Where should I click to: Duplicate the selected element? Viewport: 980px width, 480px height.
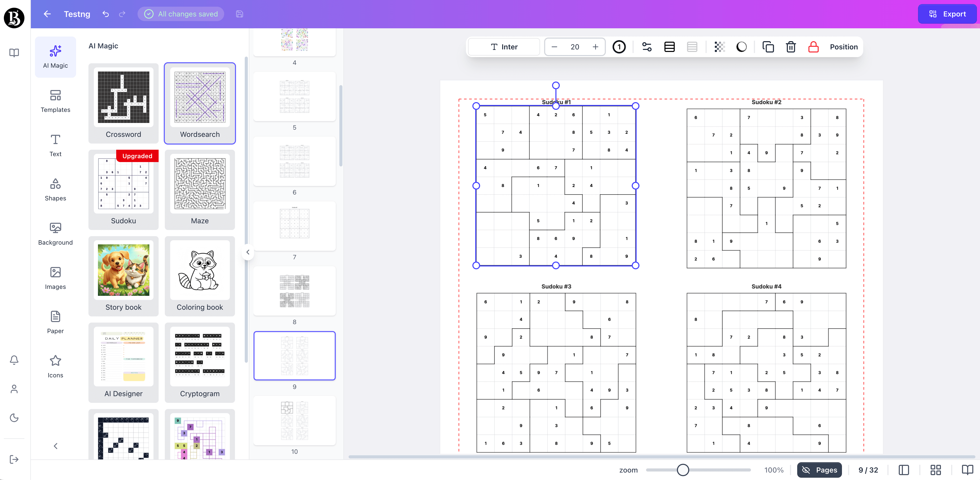[x=768, y=47]
